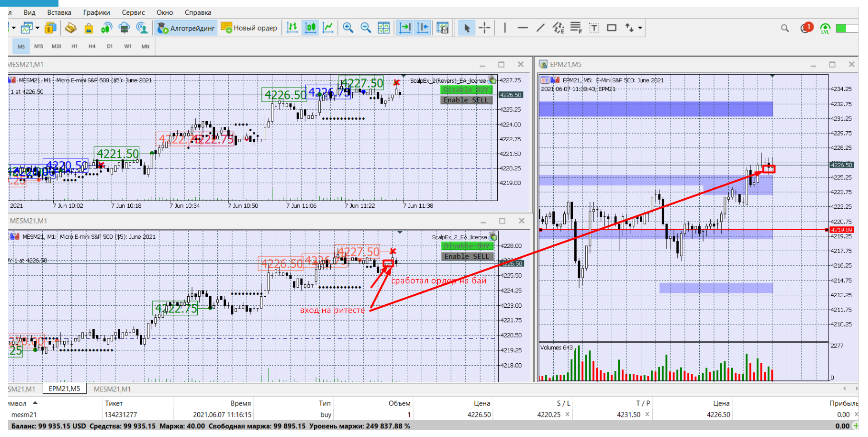The width and height of the screenshot is (868, 437).
Task: Open chart templates icon
Action: (443, 28)
